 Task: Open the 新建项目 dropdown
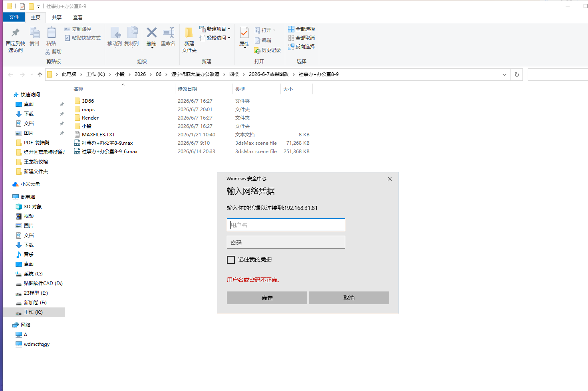215,29
